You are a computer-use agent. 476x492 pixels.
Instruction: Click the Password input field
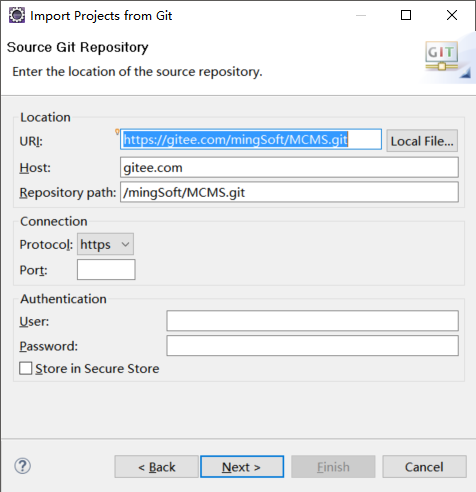click(x=312, y=346)
